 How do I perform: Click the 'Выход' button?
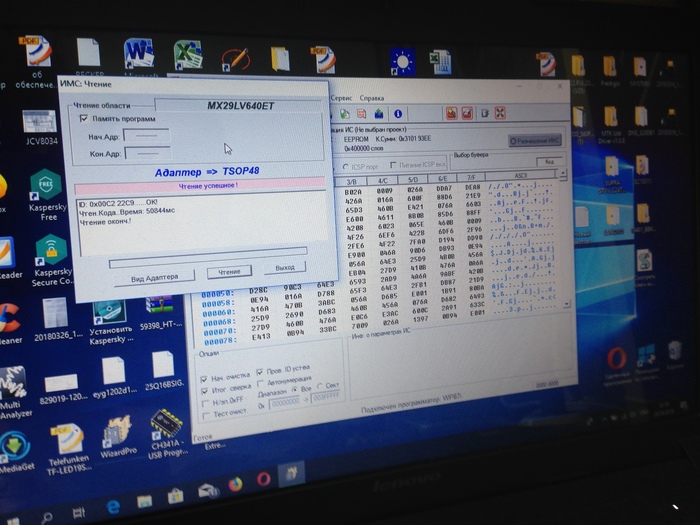(284, 268)
